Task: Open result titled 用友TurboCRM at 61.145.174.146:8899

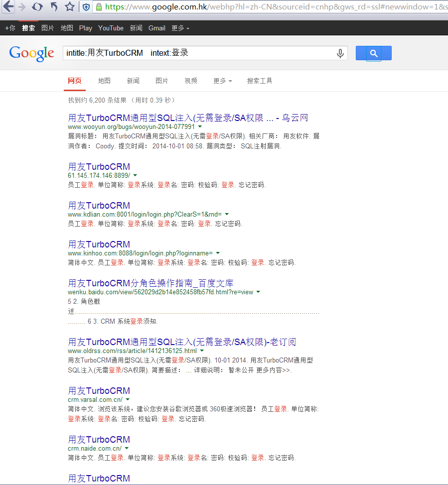Action: tap(99, 167)
